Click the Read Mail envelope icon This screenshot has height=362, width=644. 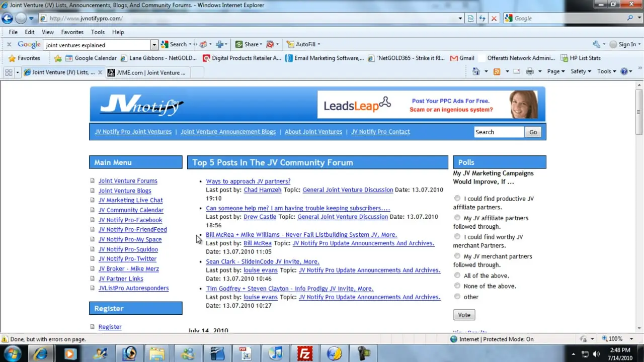click(x=516, y=71)
